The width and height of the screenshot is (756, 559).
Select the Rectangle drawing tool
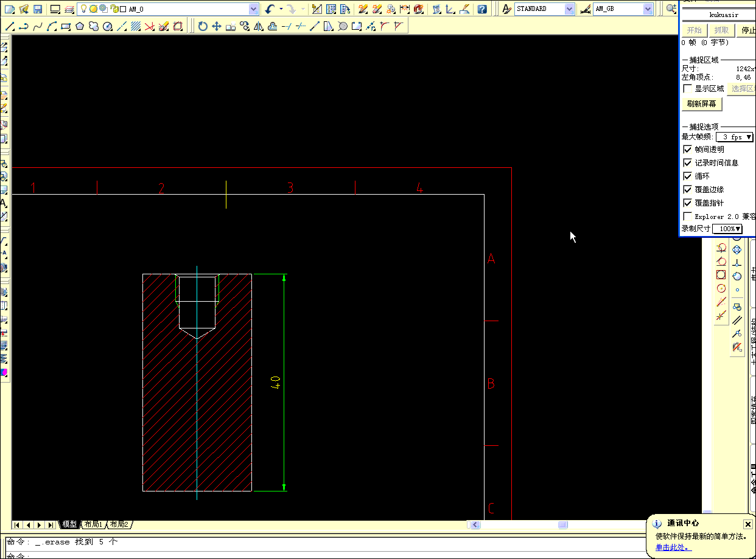[x=66, y=26]
